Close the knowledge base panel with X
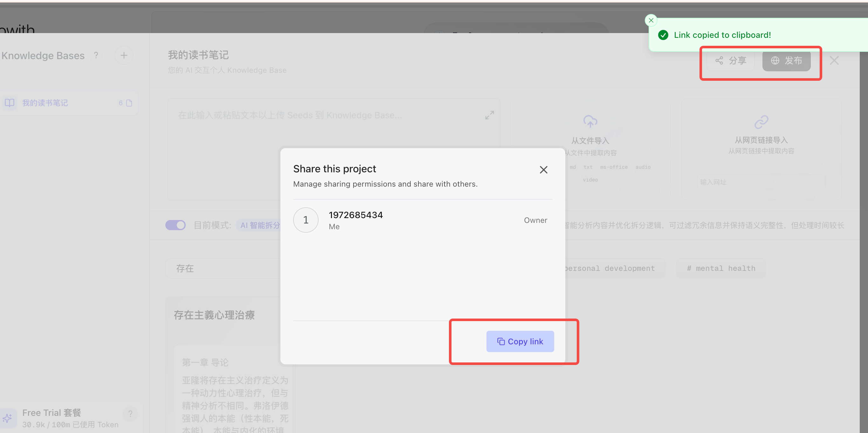 click(x=834, y=61)
